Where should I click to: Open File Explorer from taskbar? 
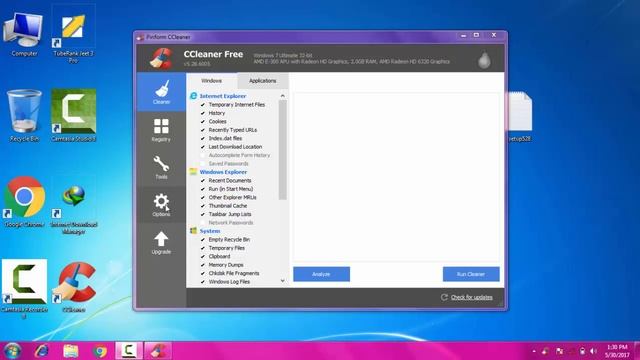point(71,351)
